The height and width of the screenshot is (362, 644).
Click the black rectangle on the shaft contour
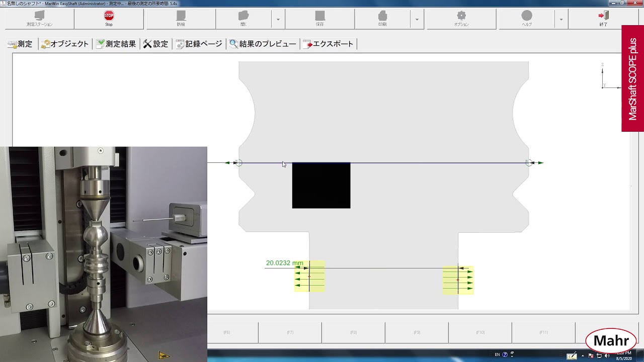(321, 186)
